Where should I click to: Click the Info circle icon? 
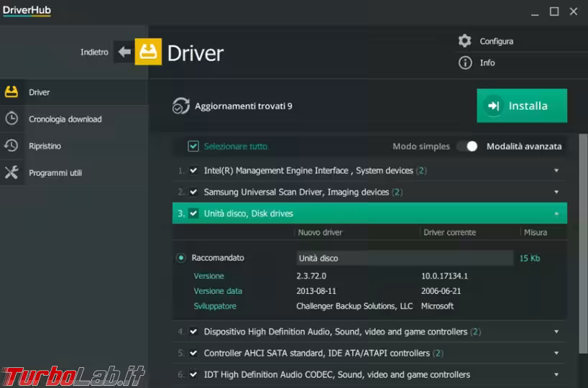(465, 63)
